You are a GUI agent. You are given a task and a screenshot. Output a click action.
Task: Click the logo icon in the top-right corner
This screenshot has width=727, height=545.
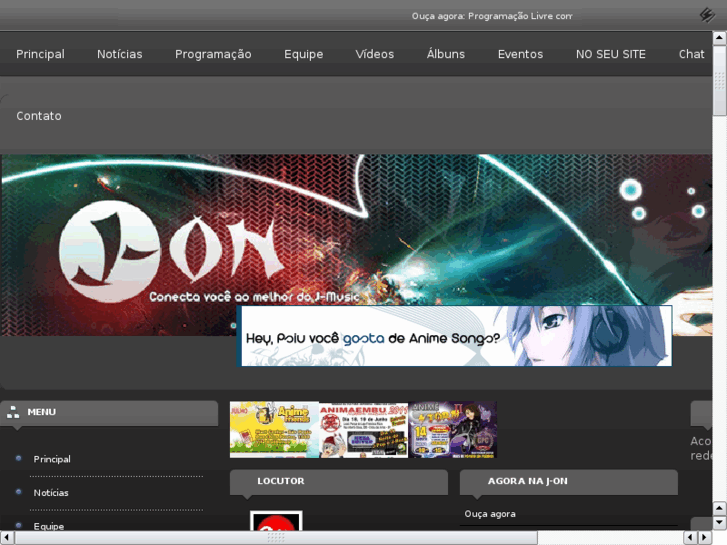[x=707, y=15]
